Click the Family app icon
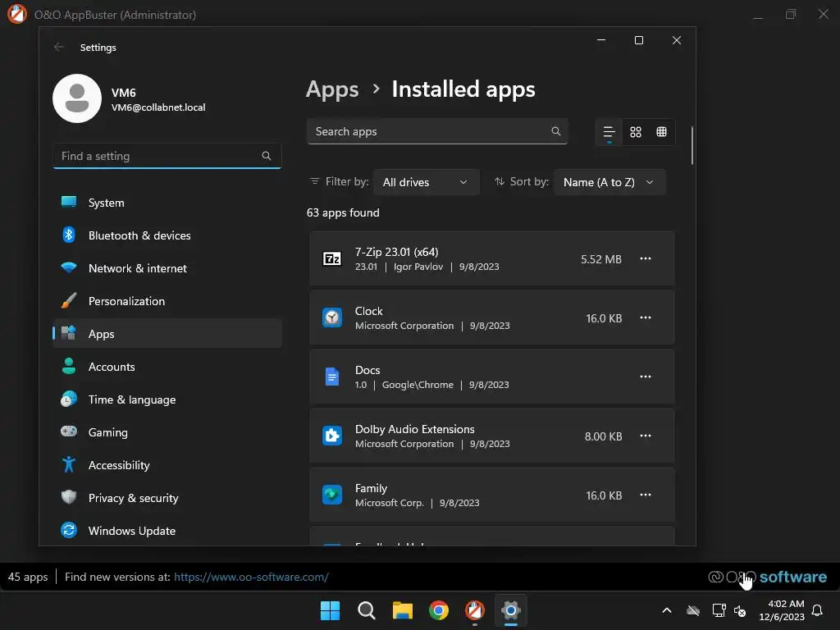Image resolution: width=840 pixels, height=630 pixels. (x=332, y=495)
